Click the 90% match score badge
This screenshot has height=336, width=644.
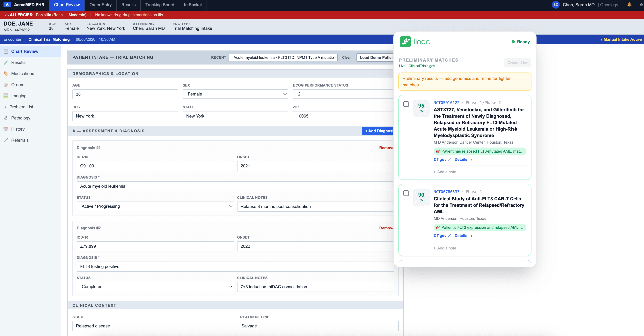tap(421, 197)
